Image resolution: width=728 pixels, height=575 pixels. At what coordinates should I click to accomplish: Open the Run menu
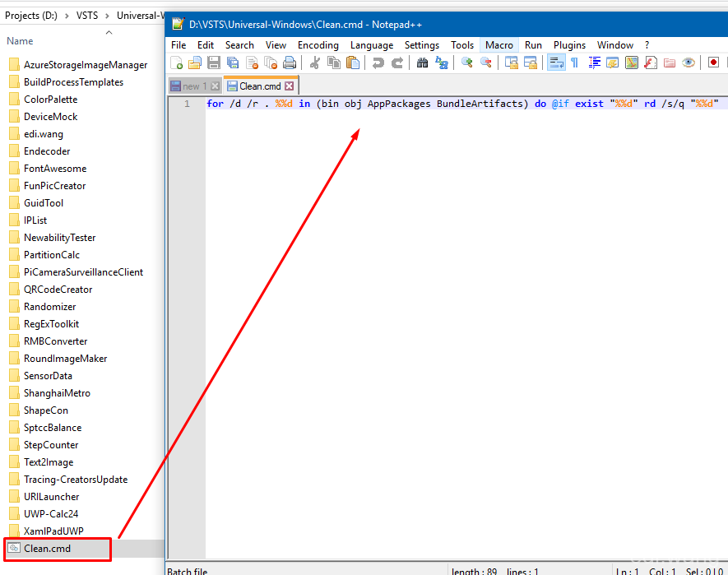[x=533, y=45]
